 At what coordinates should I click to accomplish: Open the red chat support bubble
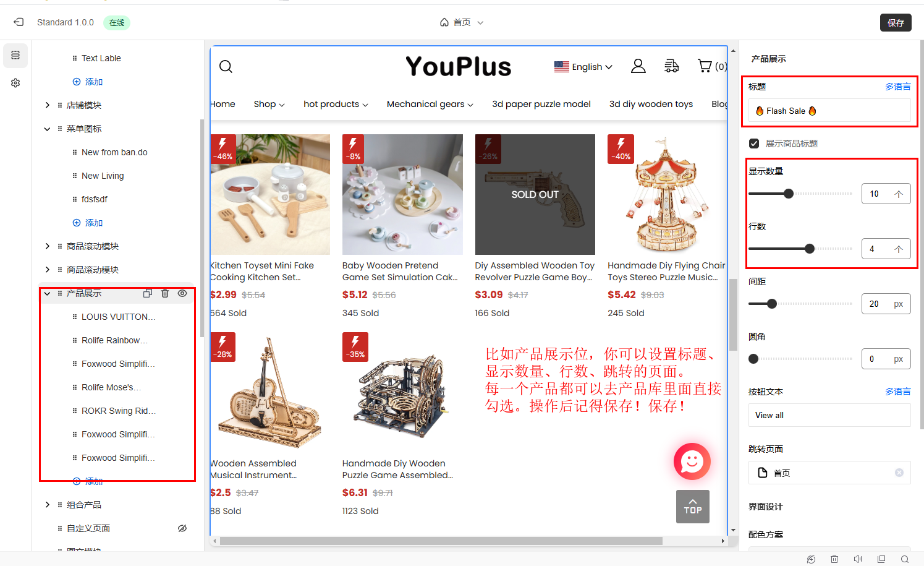click(692, 461)
